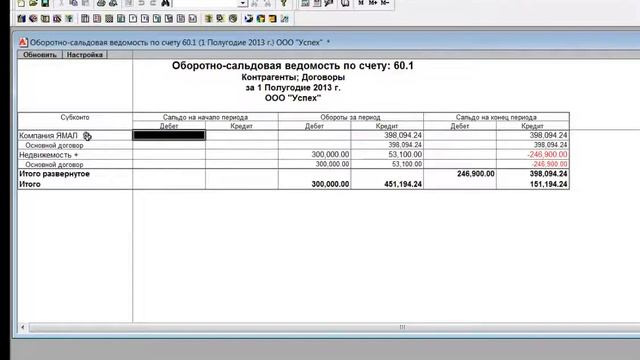
Task: Click the New document toolbar icon
Action: 21,3
